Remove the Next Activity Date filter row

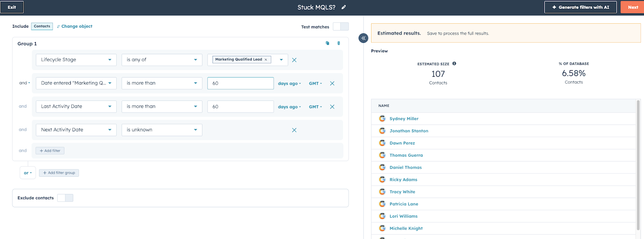(x=294, y=130)
